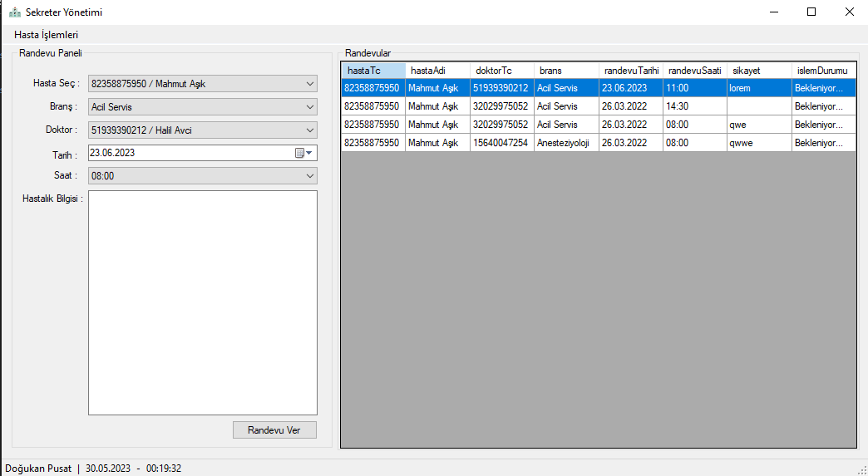Sort by the sikayet column header

(x=760, y=71)
